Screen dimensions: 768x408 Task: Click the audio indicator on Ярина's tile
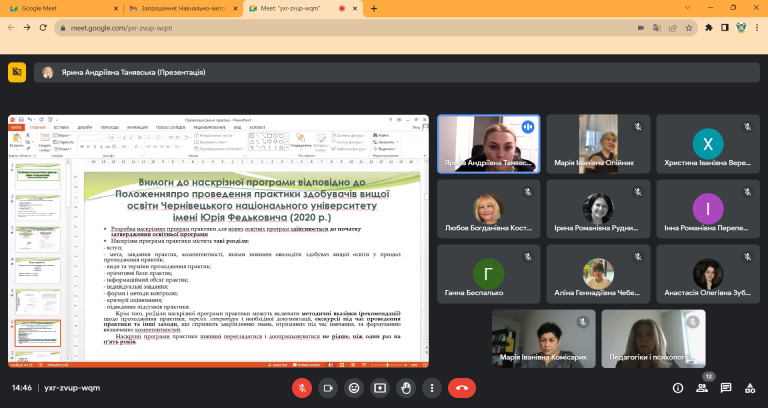pos(528,127)
